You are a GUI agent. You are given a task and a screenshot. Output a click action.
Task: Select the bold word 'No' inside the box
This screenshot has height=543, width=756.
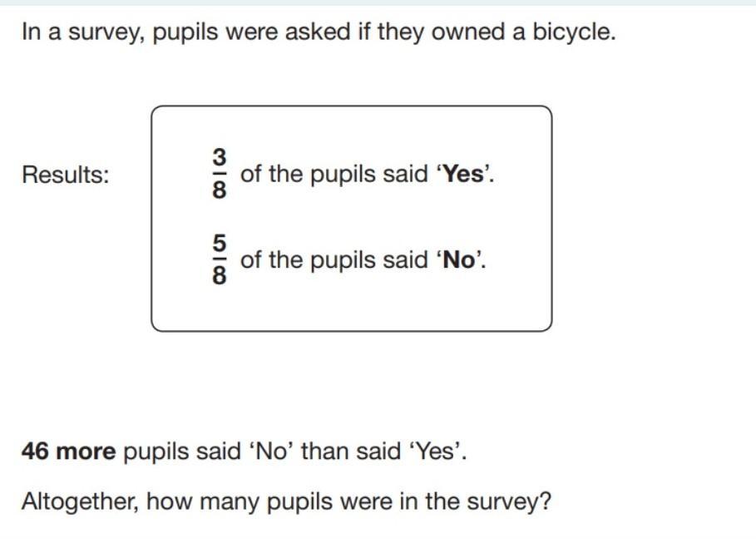[x=459, y=260]
